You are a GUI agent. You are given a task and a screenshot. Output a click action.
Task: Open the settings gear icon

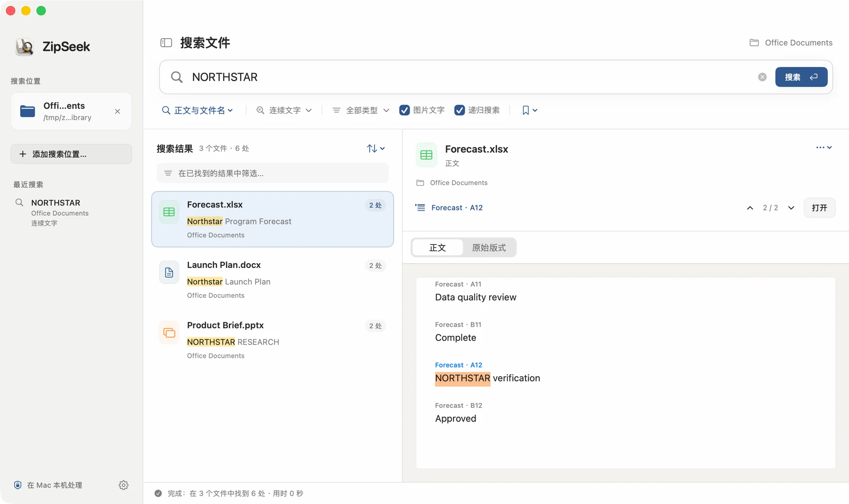(124, 485)
